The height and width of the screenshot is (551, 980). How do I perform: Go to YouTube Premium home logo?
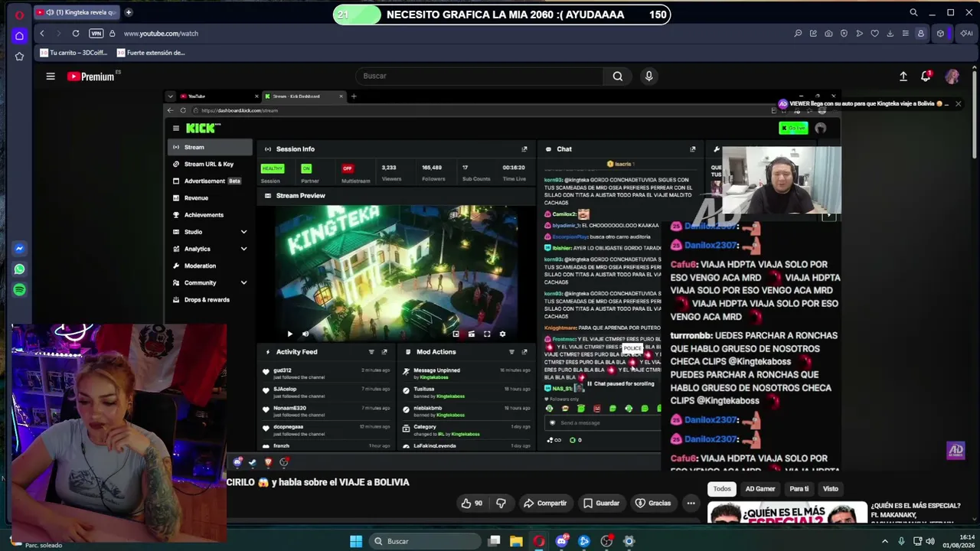pos(90,77)
